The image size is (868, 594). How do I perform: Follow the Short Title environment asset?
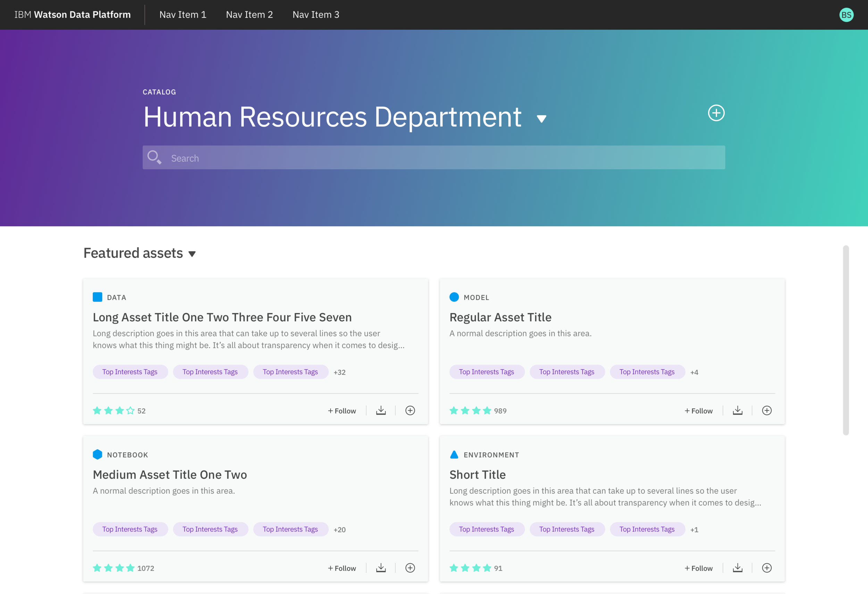pyautogui.click(x=698, y=568)
